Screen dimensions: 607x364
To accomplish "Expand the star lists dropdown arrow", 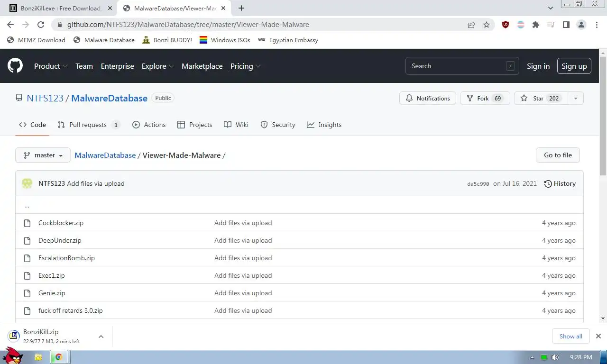I will coord(576,98).
